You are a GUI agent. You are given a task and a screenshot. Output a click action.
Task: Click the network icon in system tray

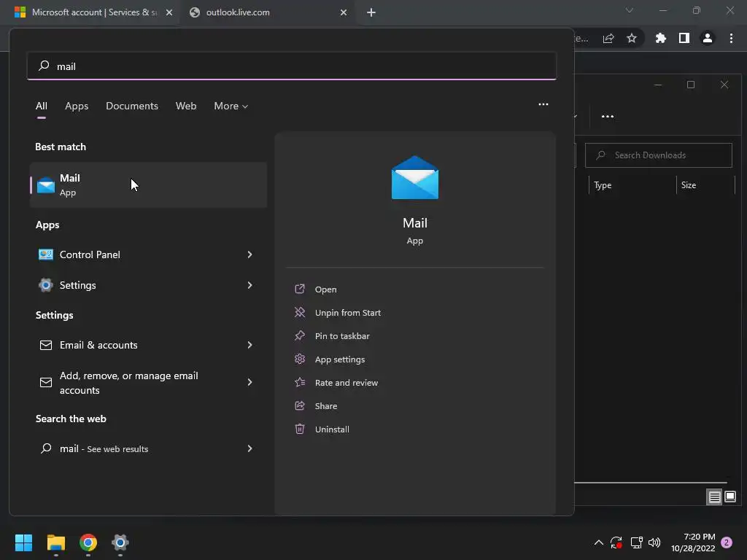(636, 542)
